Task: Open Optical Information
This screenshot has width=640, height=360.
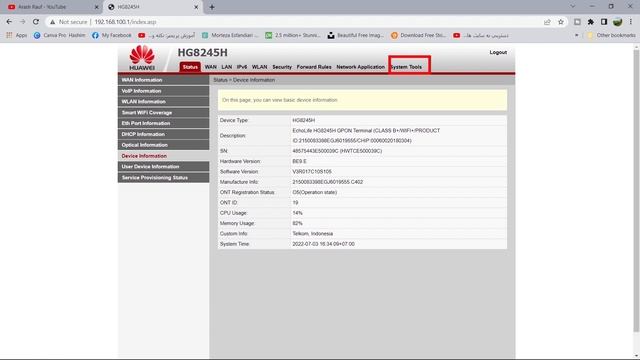Action: [164, 145]
